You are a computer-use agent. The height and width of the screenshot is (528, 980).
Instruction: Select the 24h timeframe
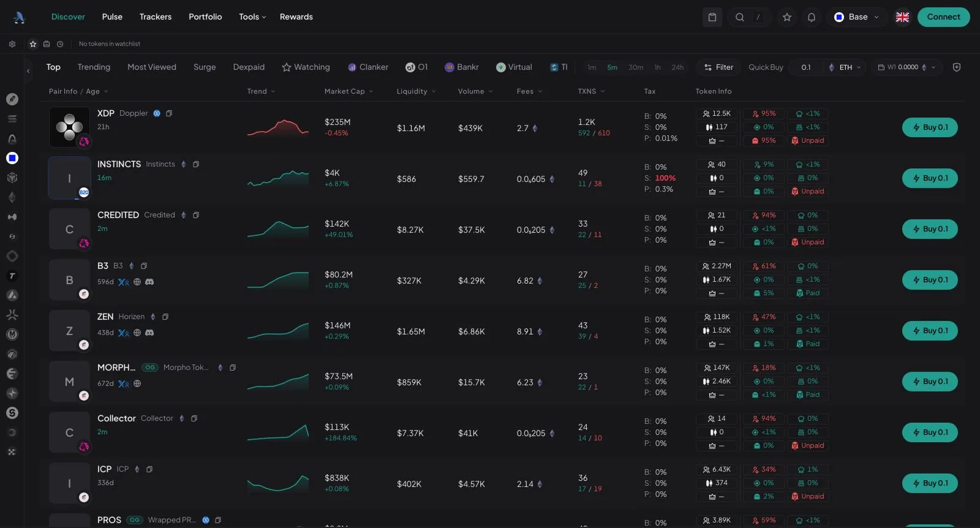click(677, 67)
